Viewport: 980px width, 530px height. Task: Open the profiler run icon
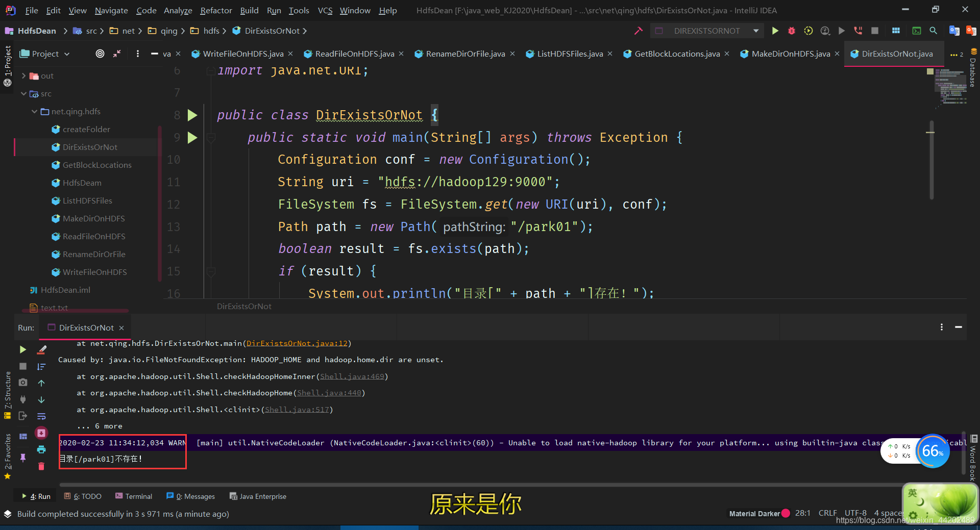(825, 31)
